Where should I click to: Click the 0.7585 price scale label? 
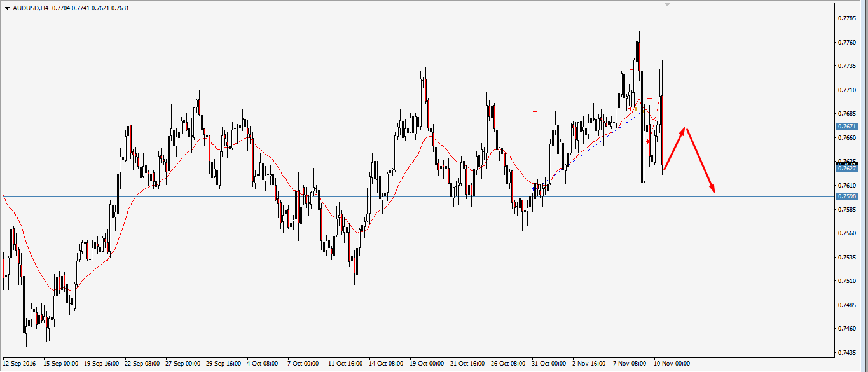tap(847, 210)
